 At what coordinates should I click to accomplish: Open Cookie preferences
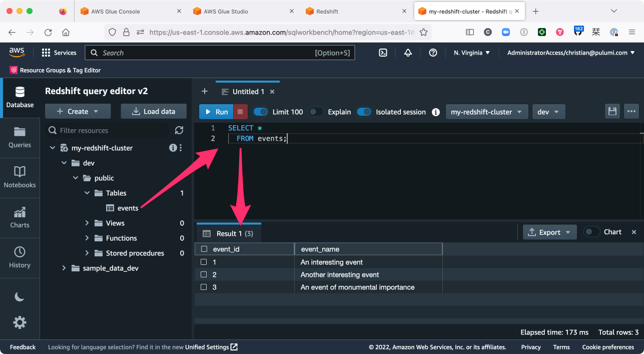pos(608,347)
